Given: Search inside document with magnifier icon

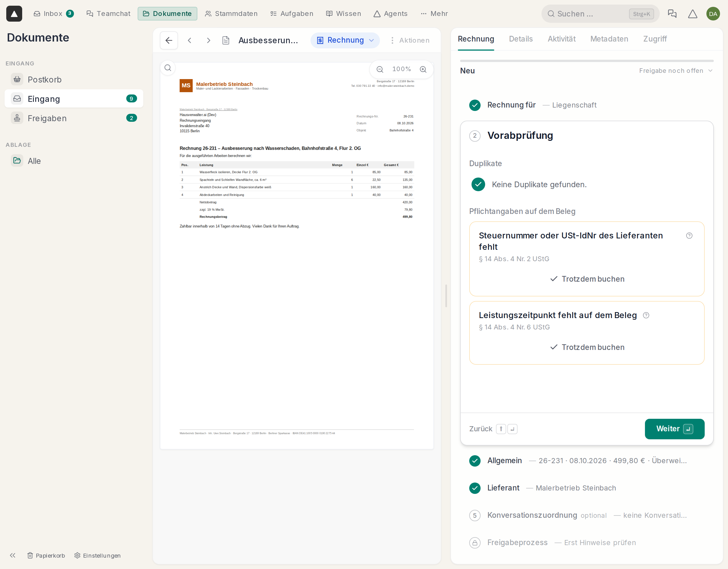Looking at the screenshot, I should coord(168,68).
